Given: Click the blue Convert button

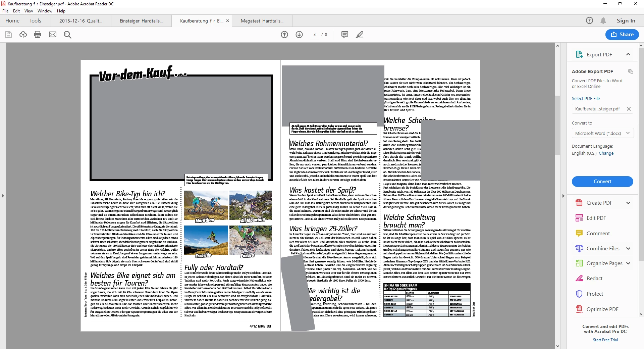Looking at the screenshot, I should coord(602,182).
